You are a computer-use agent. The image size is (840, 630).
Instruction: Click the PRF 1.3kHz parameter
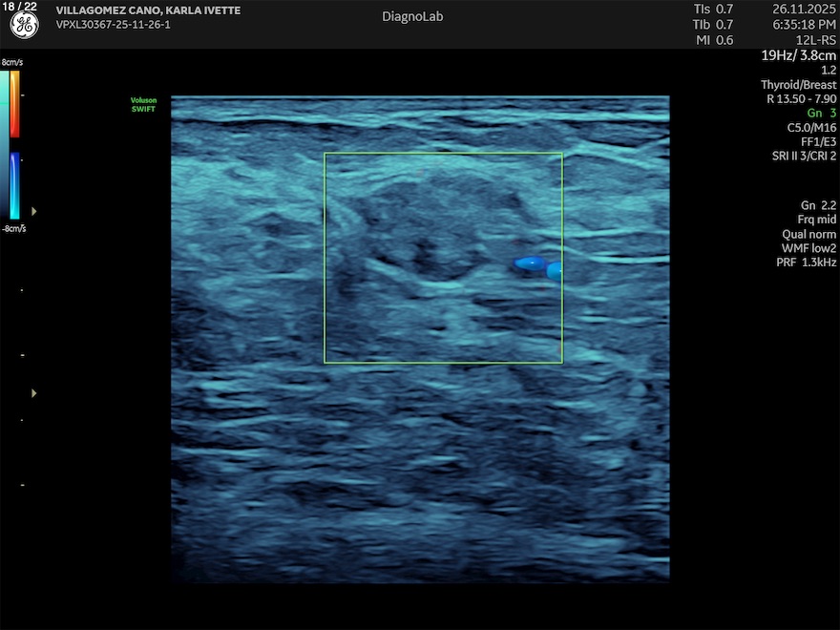tap(807, 262)
